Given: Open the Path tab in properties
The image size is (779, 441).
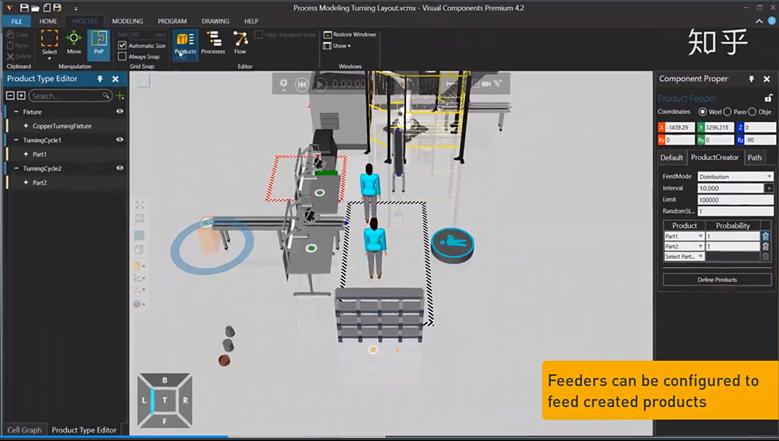Looking at the screenshot, I should tap(755, 157).
